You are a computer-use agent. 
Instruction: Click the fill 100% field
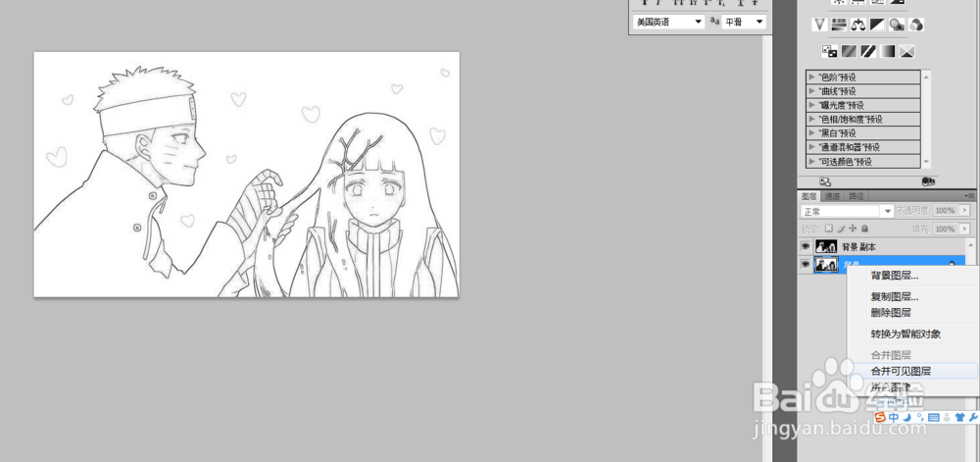pos(945,229)
